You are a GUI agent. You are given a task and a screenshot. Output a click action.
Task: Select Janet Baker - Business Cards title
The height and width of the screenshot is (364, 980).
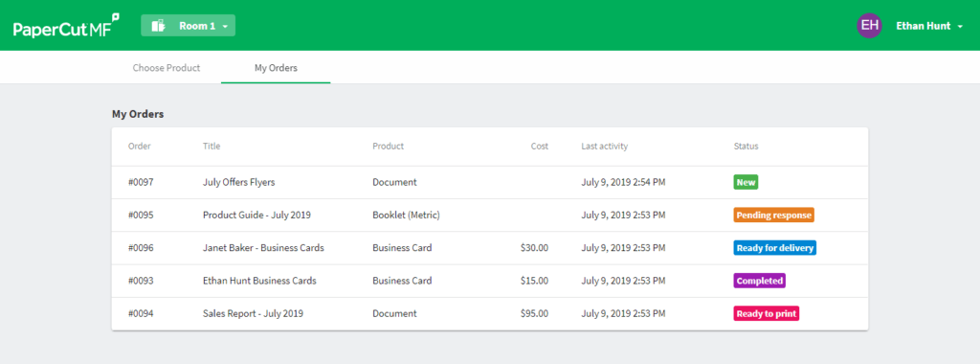pyautogui.click(x=263, y=248)
